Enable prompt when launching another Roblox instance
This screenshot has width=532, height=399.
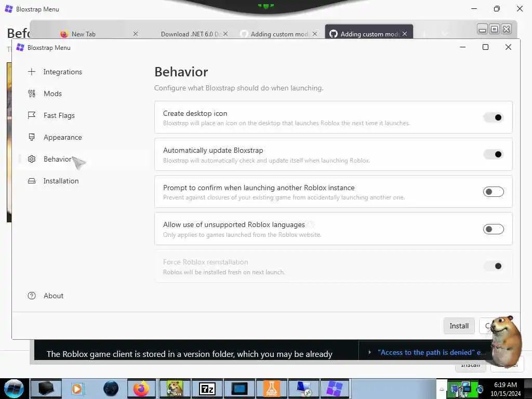[x=494, y=192]
